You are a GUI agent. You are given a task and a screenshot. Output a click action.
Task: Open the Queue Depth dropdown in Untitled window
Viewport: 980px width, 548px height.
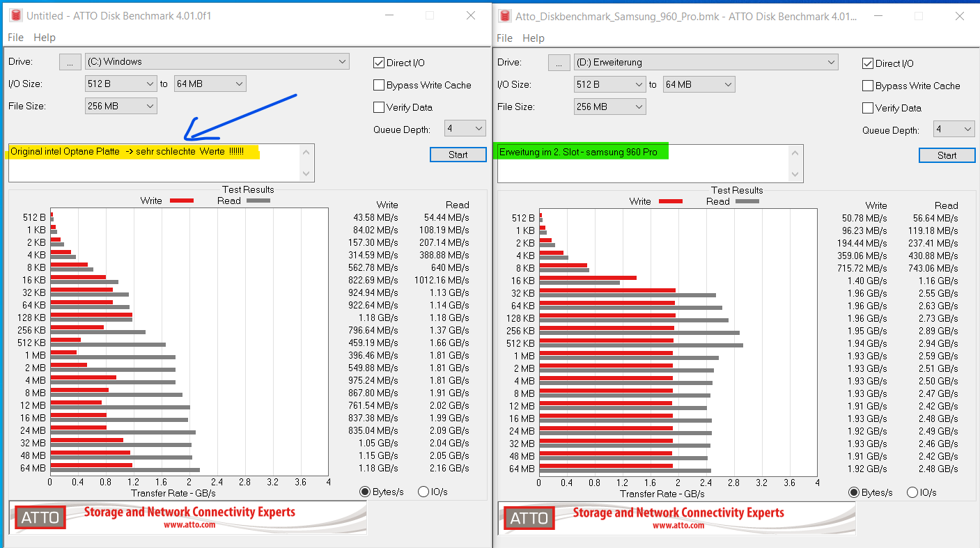coord(466,128)
